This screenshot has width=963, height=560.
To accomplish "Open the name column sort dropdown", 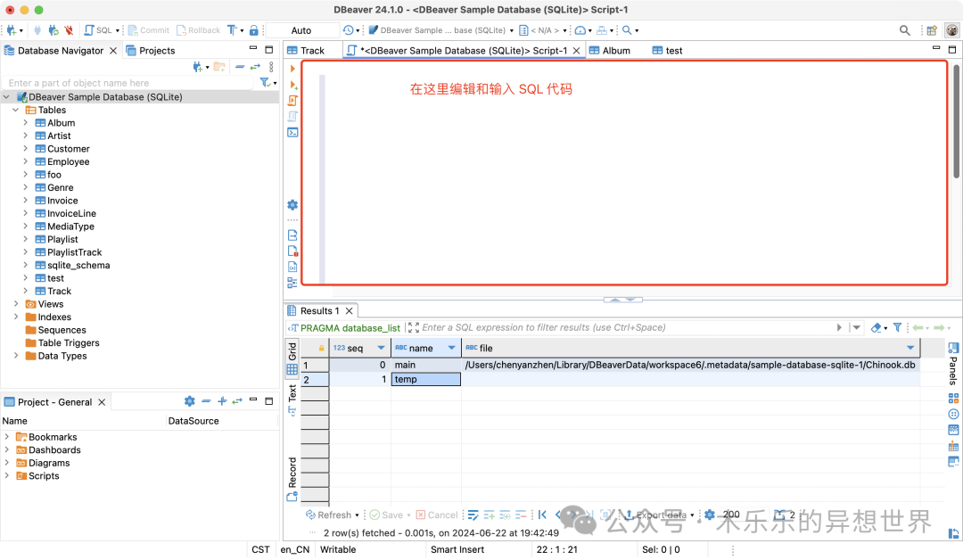I will pos(451,348).
